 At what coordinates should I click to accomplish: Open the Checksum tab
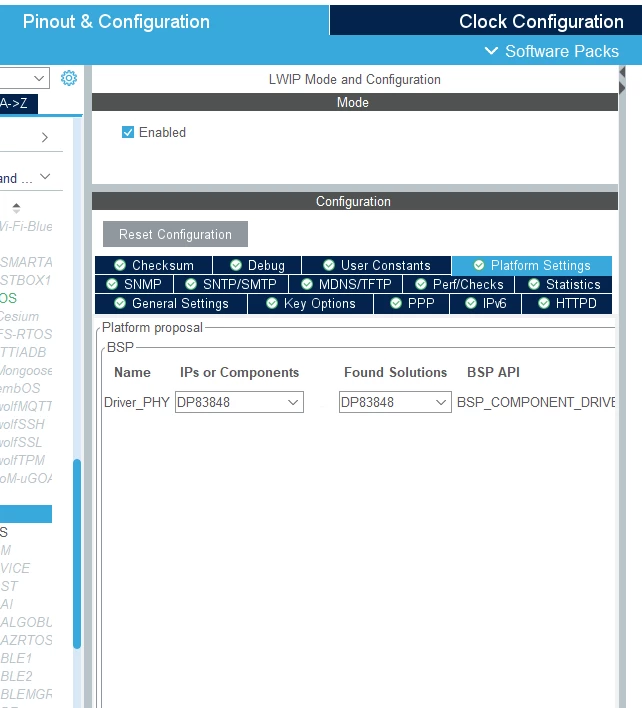[154, 265]
